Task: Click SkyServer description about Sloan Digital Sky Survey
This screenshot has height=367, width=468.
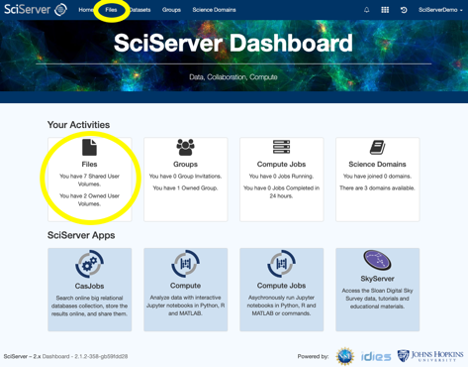Action: [x=377, y=298]
